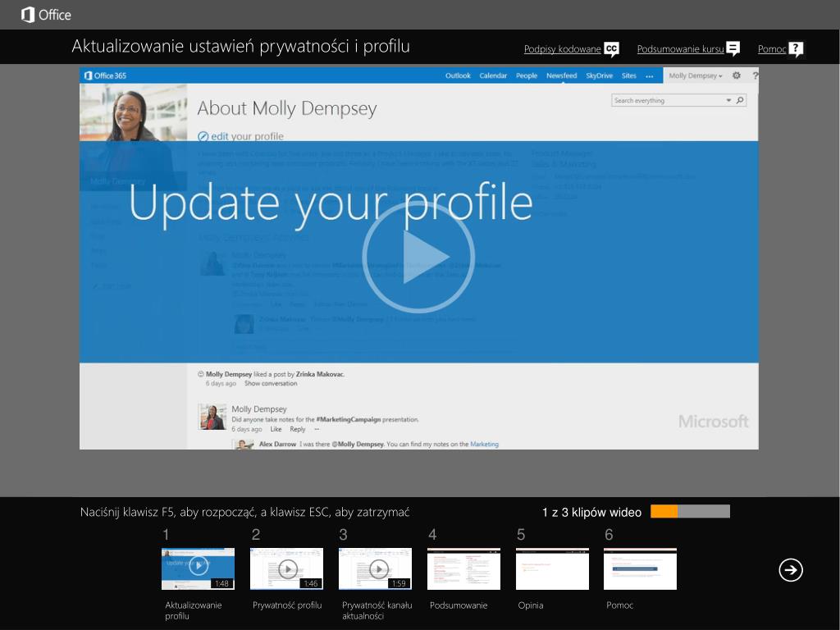Open the People tab
The height and width of the screenshot is (630, 840).
click(527, 75)
